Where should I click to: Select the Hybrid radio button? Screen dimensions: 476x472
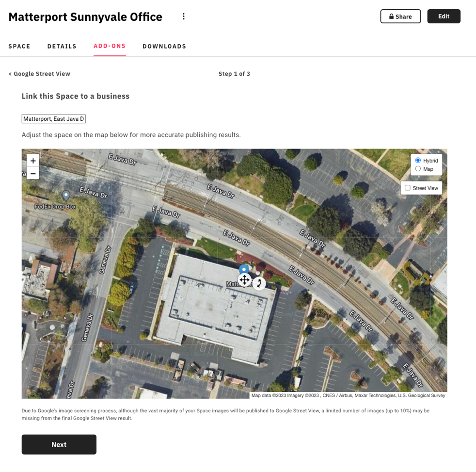(x=418, y=160)
